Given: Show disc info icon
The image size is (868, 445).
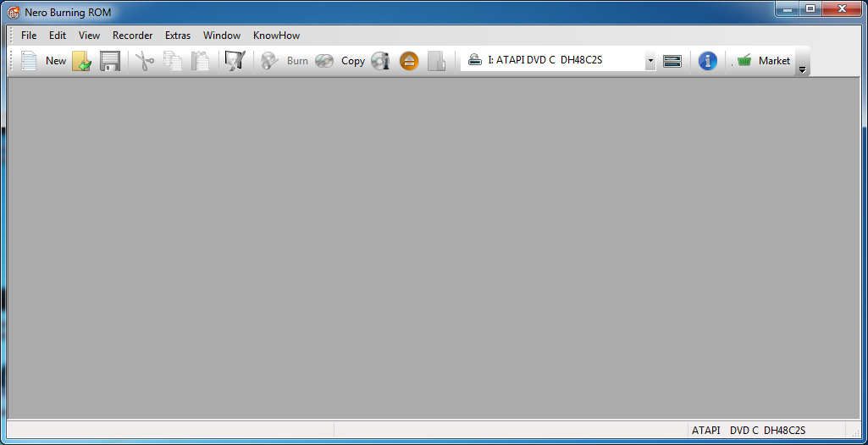Looking at the screenshot, I should pyautogui.click(x=380, y=61).
